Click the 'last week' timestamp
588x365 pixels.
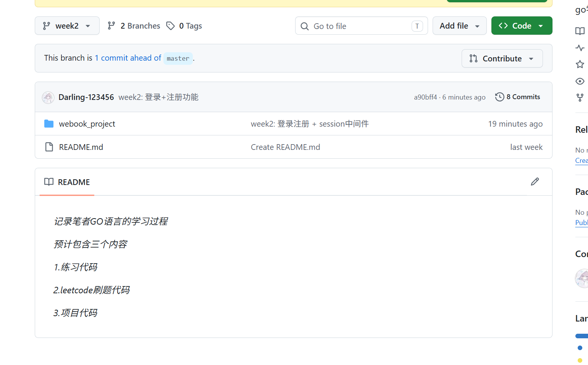point(526,147)
